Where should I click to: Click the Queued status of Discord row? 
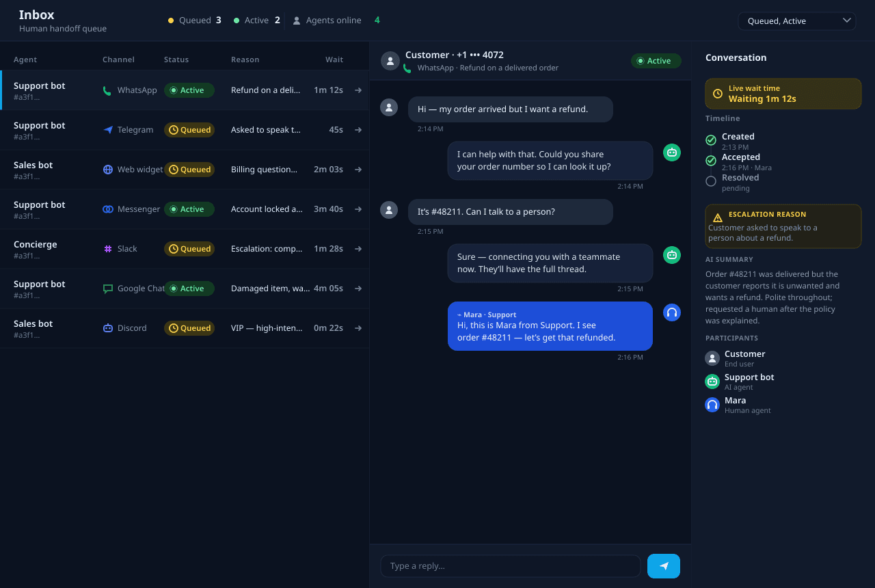189,328
